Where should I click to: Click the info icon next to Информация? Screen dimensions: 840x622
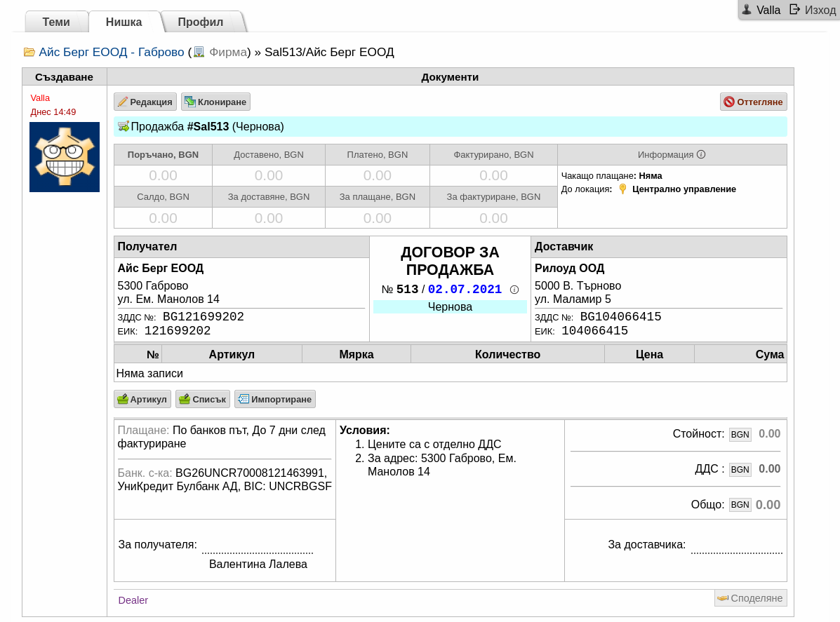[701, 154]
